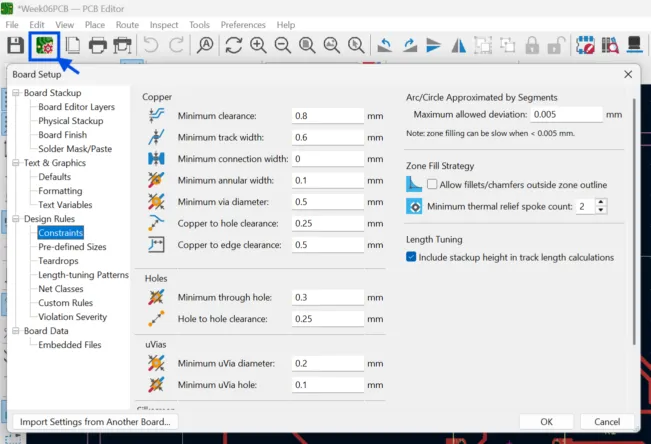651x444 pixels.
Task: Select Pre-defined Sizes in tree
Action: coord(72,247)
